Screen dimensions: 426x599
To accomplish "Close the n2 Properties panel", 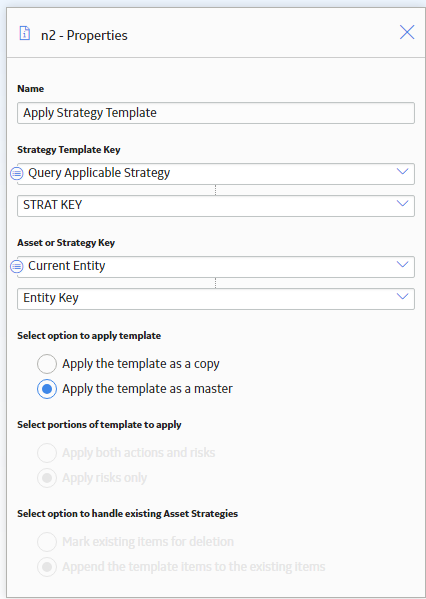I will coord(407,32).
